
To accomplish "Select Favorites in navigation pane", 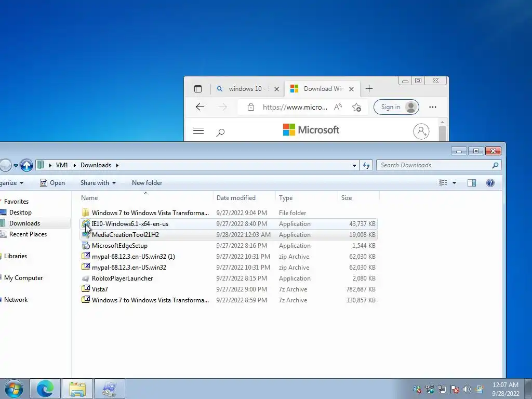I will tap(16, 202).
